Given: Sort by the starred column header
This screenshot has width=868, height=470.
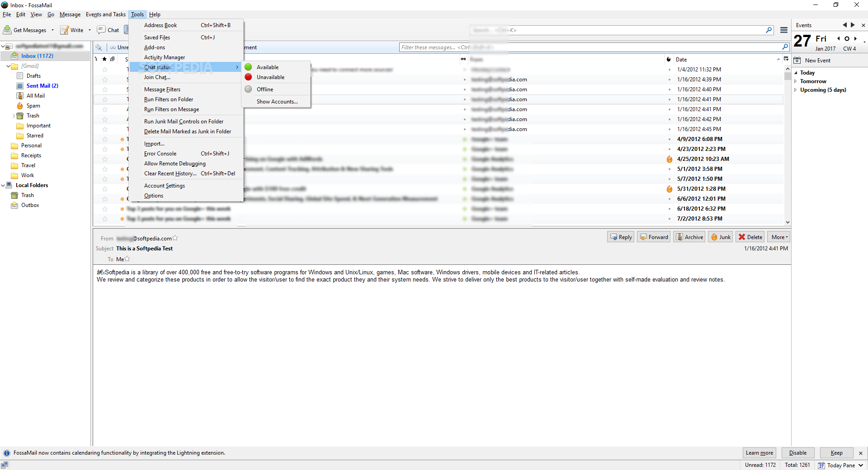Looking at the screenshot, I should 104,59.
